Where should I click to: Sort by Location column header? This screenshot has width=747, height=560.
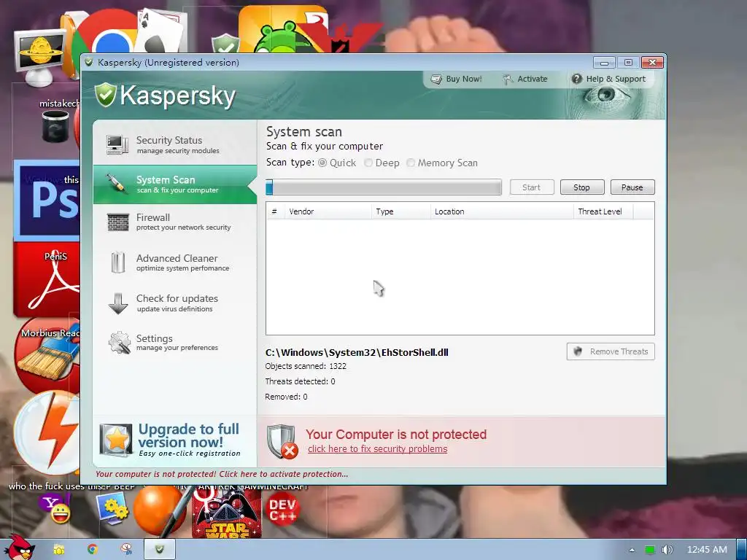click(x=502, y=211)
